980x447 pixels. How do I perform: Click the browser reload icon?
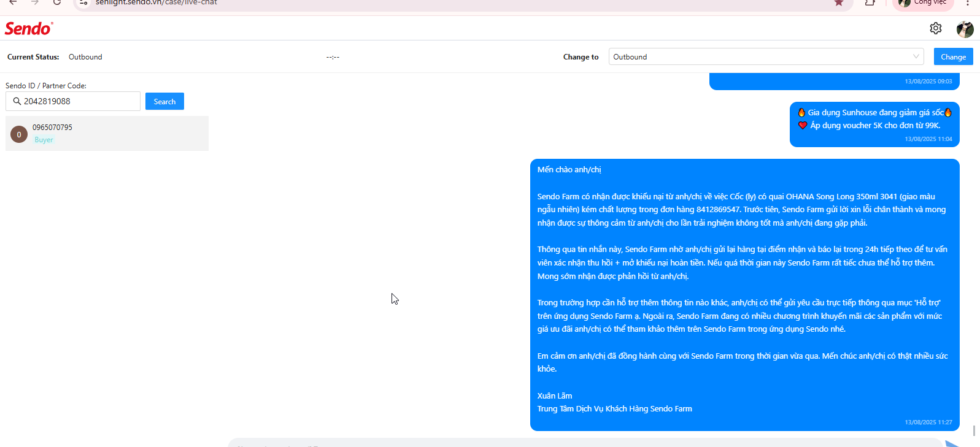pos(57,2)
